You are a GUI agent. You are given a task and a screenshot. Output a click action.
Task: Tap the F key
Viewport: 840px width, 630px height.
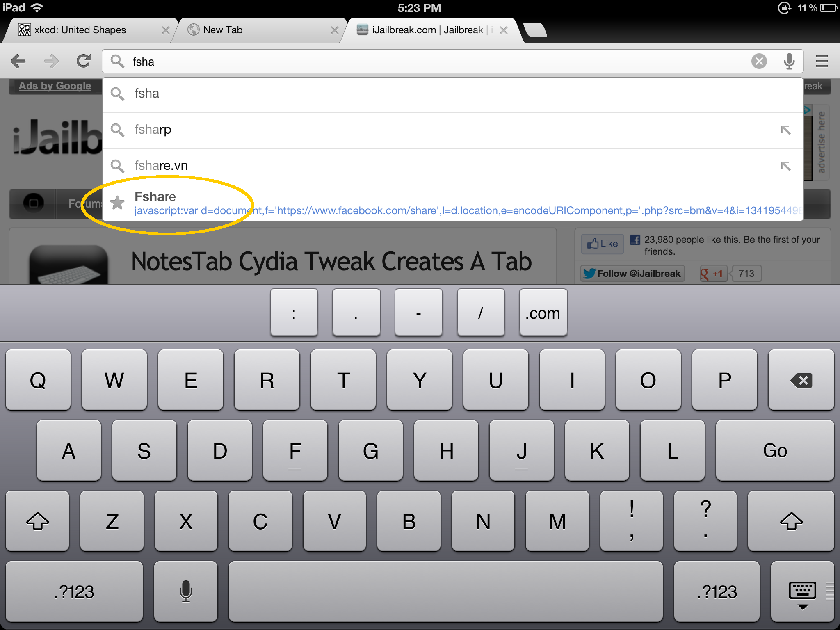(295, 450)
